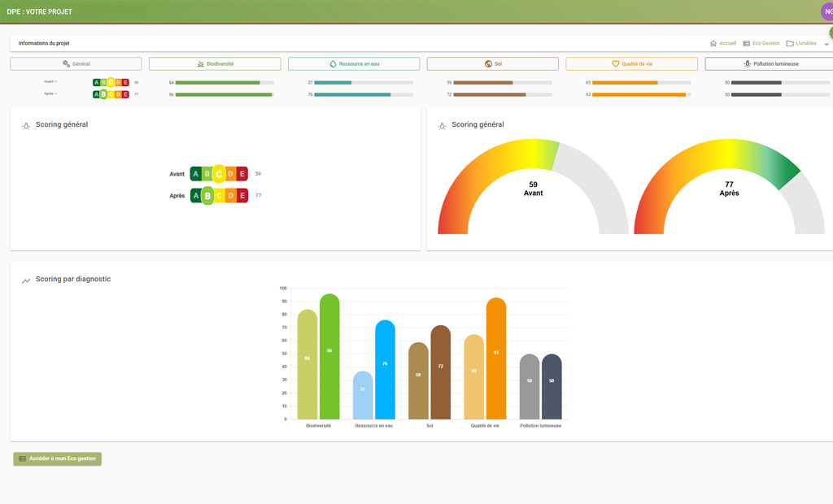Click the orange Qualité de vie bar labeled 93
The height and width of the screenshot is (504, 833).
[496, 358]
